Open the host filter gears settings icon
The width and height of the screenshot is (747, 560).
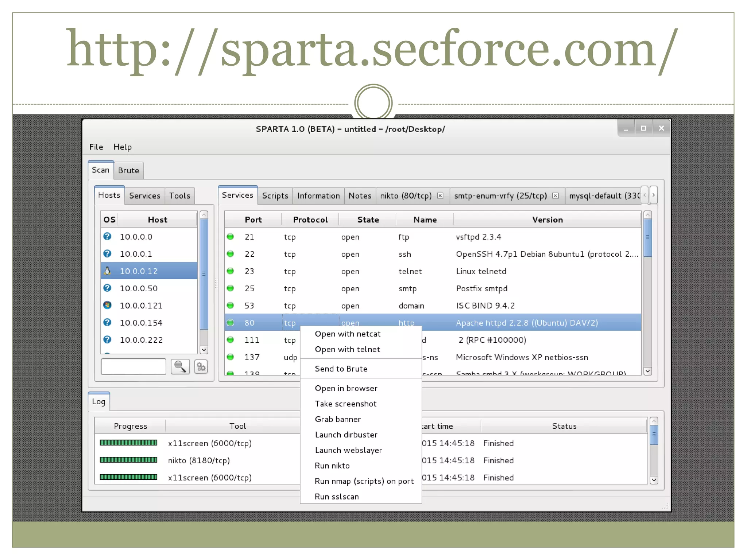click(201, 366)
